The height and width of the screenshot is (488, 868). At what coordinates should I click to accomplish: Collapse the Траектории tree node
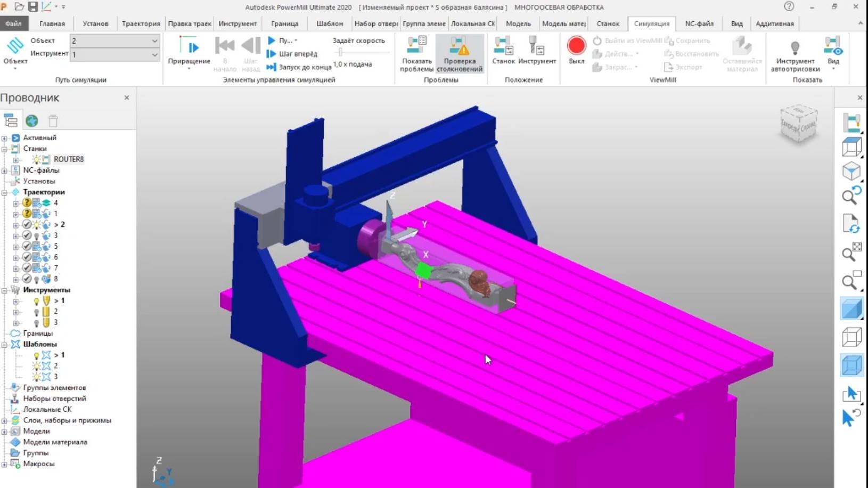tap(4, 192)
